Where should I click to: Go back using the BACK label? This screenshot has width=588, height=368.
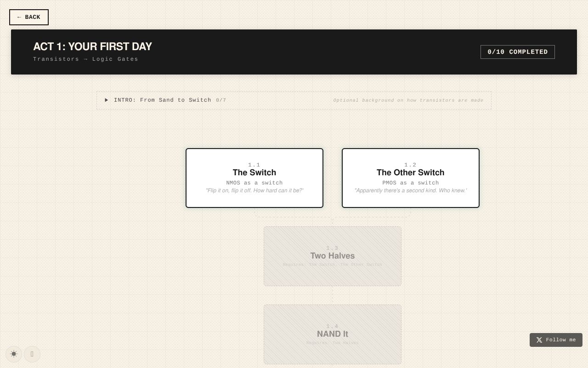(x=33, y=17)
